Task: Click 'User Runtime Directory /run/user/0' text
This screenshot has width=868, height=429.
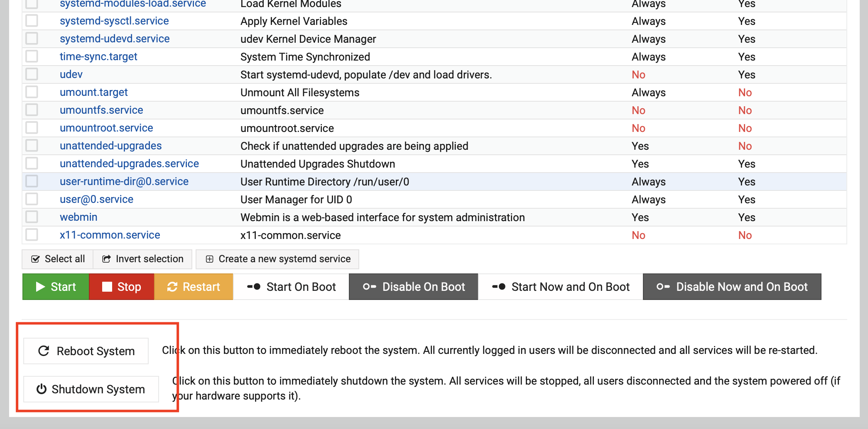Action: [x=325, y=182]
